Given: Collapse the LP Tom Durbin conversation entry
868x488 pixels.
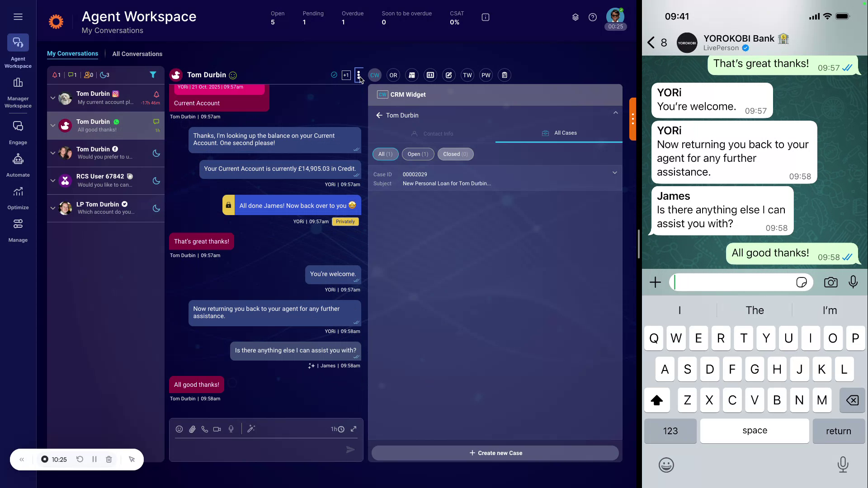Looking at the screenshot, I should coord(52,208).
